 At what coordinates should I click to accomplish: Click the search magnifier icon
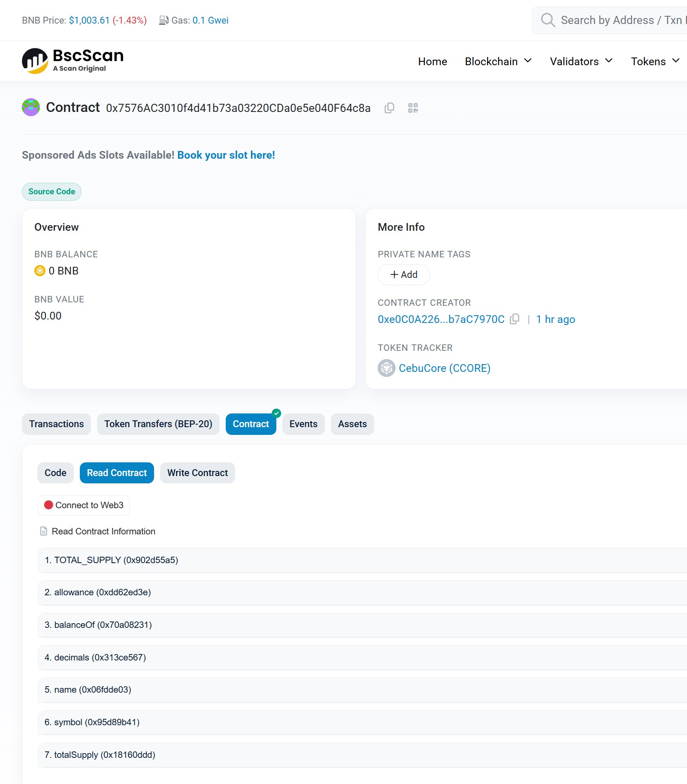point(548,20)
